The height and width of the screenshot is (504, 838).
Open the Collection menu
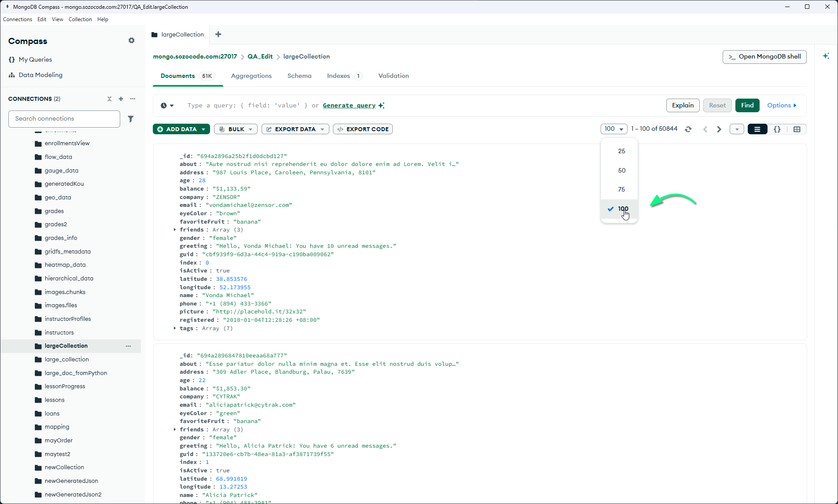point(80,19)
